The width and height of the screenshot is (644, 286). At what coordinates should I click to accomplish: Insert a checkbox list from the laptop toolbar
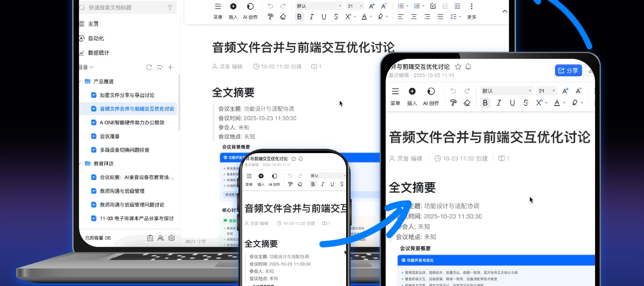[x=433, y=6]
